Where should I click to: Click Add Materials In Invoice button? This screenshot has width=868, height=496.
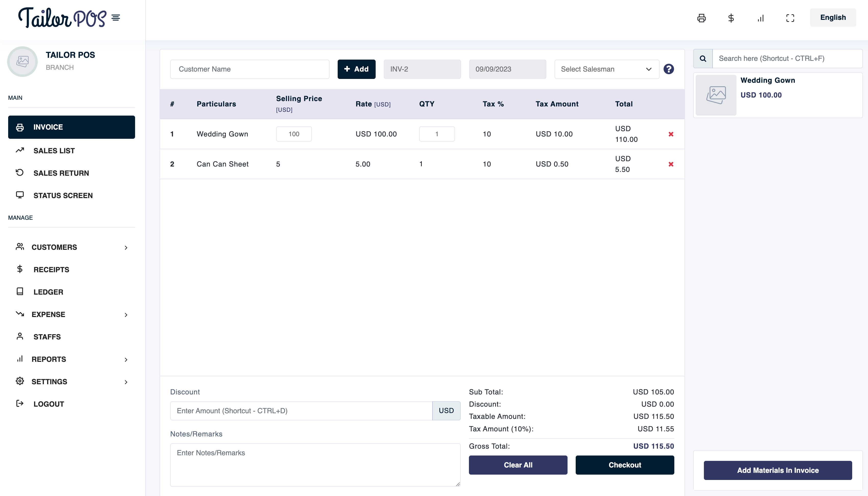tap(777, 471)
